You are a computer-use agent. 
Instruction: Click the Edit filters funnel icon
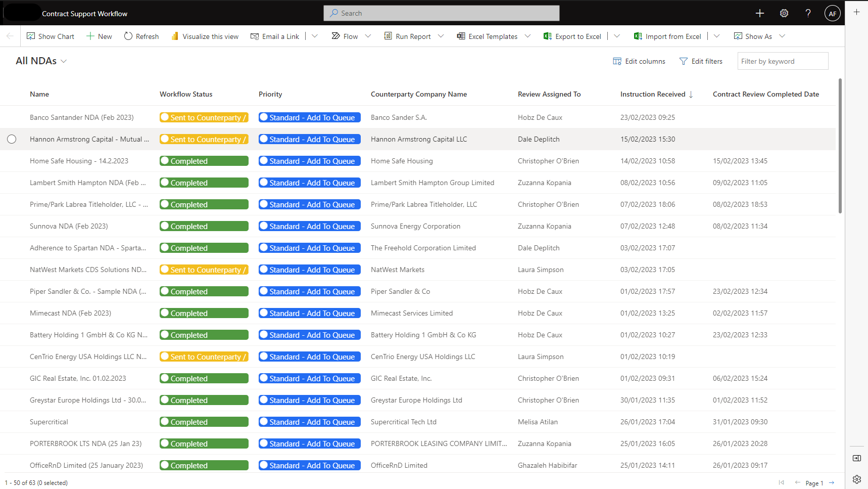(684, 61)
